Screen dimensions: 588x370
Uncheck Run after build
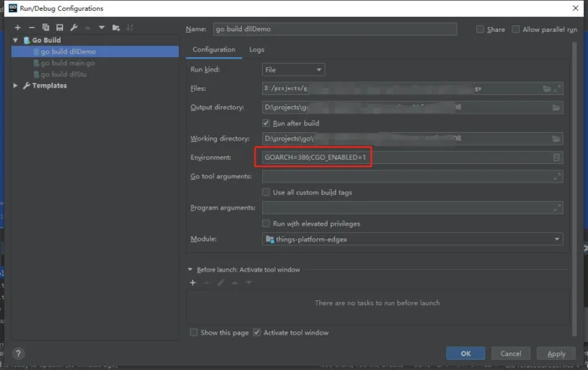266,123
